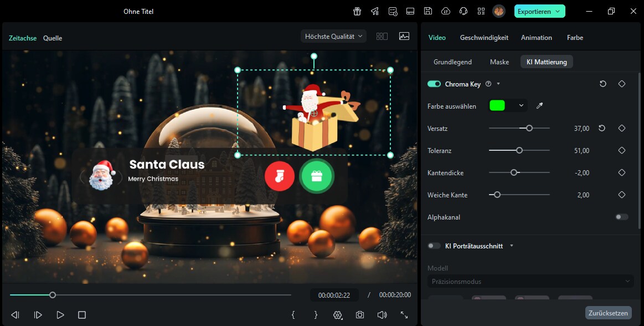Turn on KI Porträtausschnitt

click(434, 246)
